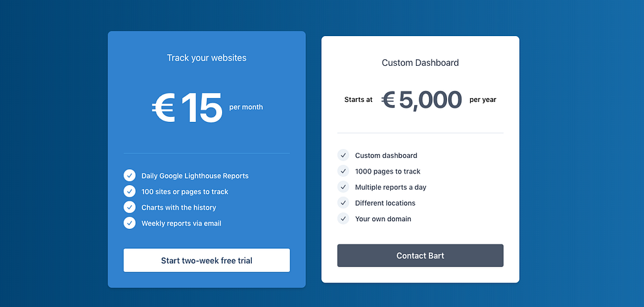Click checkmark icon next to Weekly reports via email
The image size is (644, 307).
129,223
